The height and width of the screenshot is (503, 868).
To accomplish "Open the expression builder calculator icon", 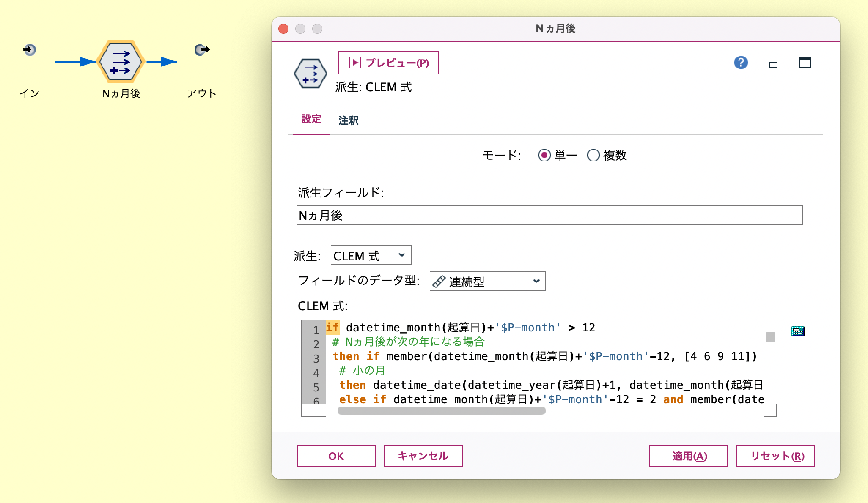I will tap(798, 331).
